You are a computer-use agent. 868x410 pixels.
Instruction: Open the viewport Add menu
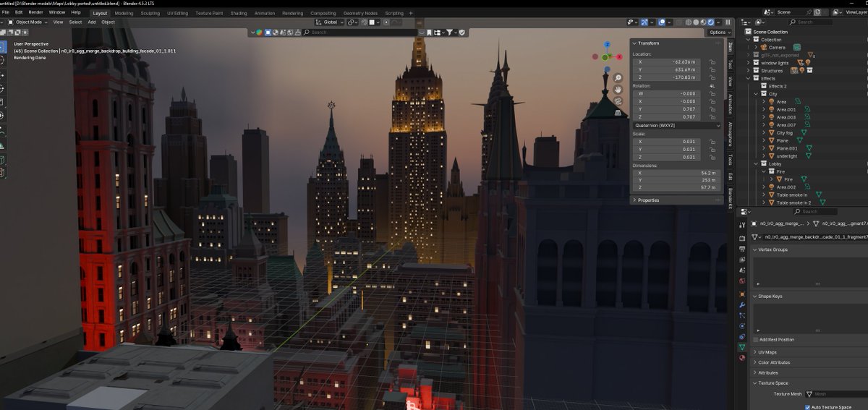[92, 22]
